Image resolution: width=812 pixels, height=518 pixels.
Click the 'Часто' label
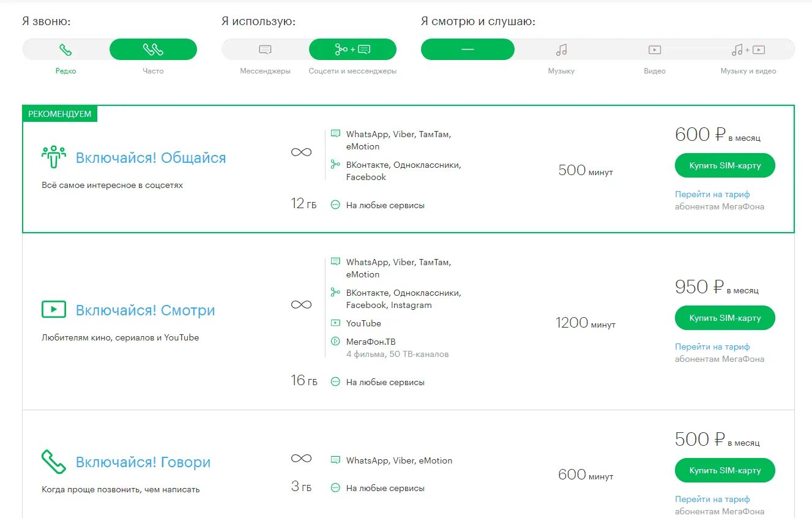pos(153,71)
